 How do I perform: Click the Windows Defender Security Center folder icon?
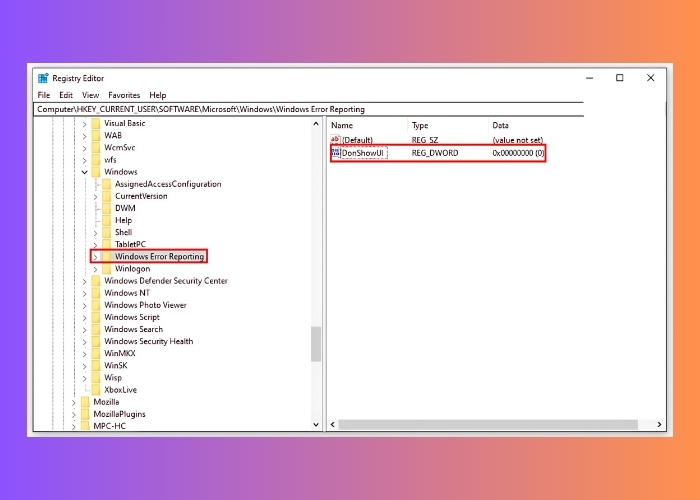(96, 281)
